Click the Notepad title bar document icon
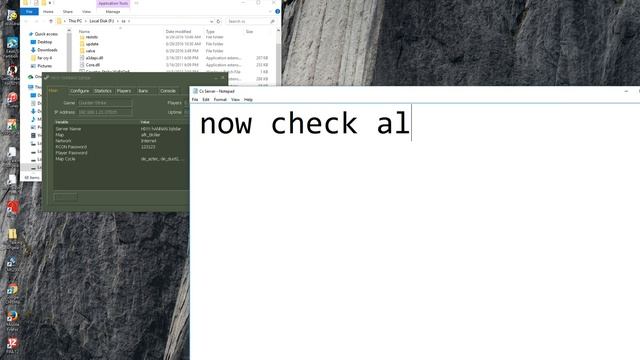The image size is (640, 360). point(195,91)
